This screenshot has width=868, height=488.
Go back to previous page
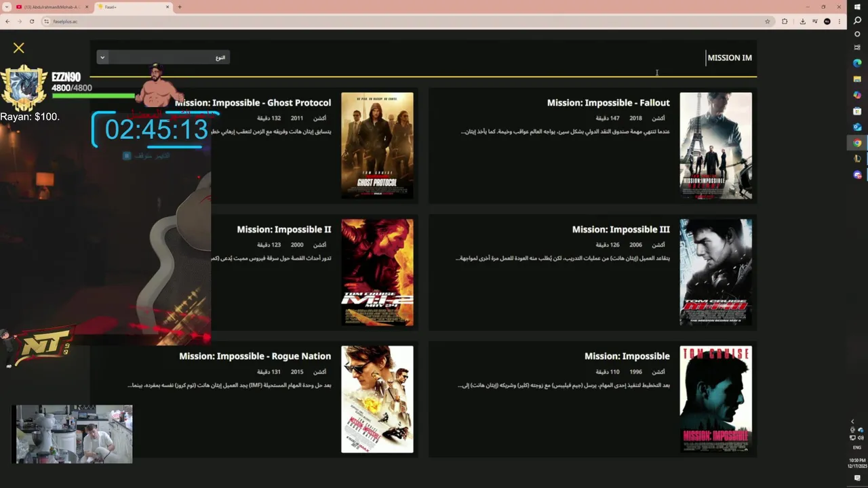pos(7,21)
